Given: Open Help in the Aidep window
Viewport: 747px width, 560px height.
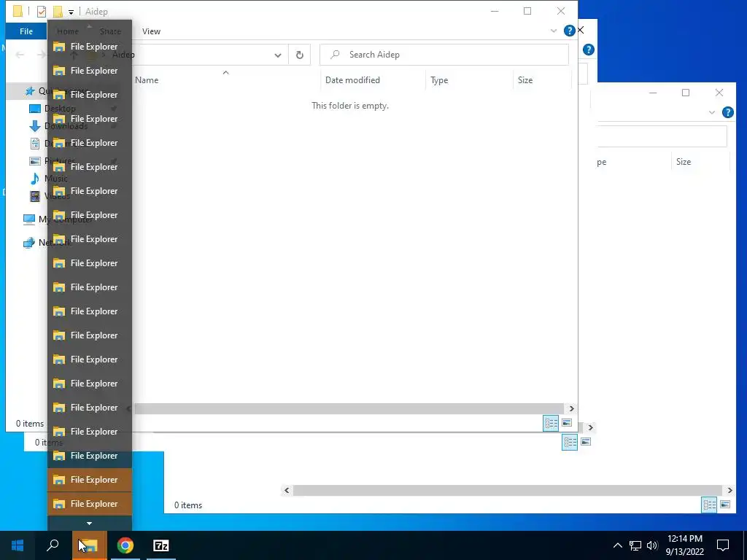Looking at the screenshot, I should tap(569, 31).
